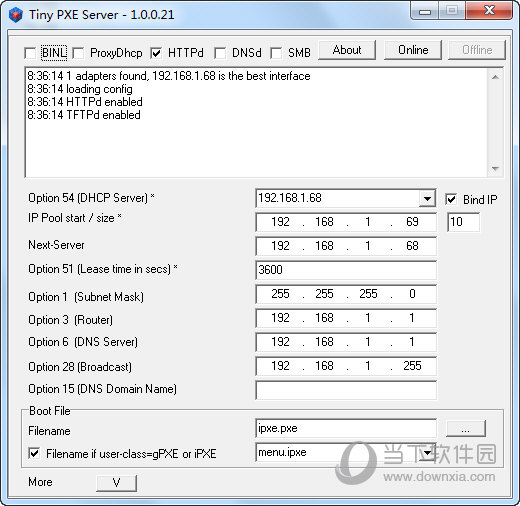
Task: Uncheck Filename if user-class=gPXE or iPXE
Action: (34, 453)
